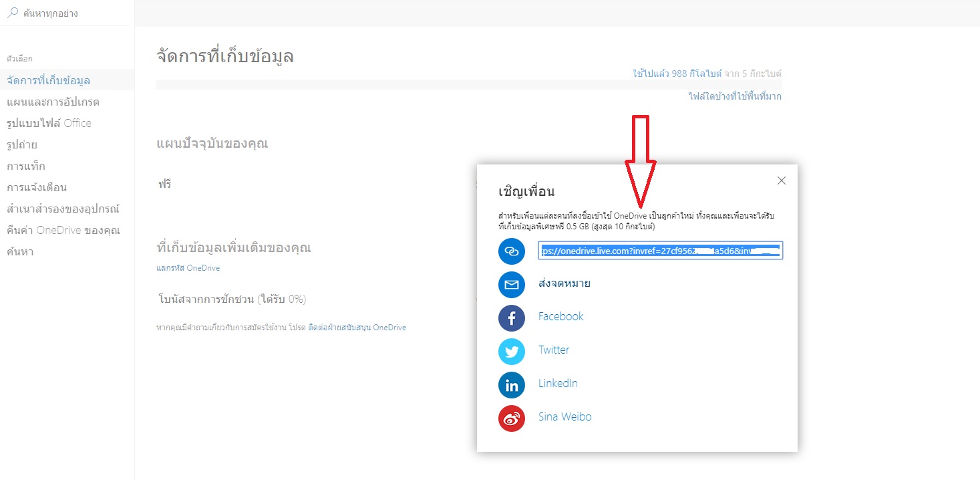Click the Twitter bird icon
The width and height of the screenshot is (980, 480).
pyautogui.click(x=512, y=351)
